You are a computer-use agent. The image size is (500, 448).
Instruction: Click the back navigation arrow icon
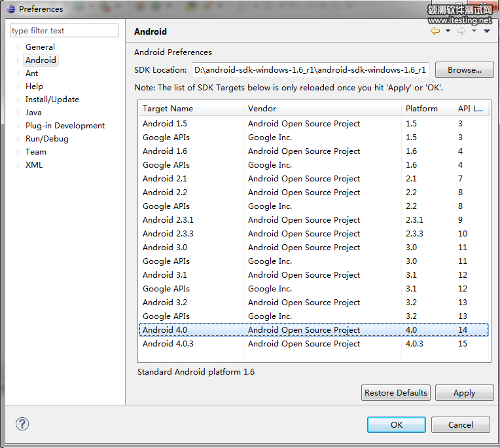[x=435, y=31]
